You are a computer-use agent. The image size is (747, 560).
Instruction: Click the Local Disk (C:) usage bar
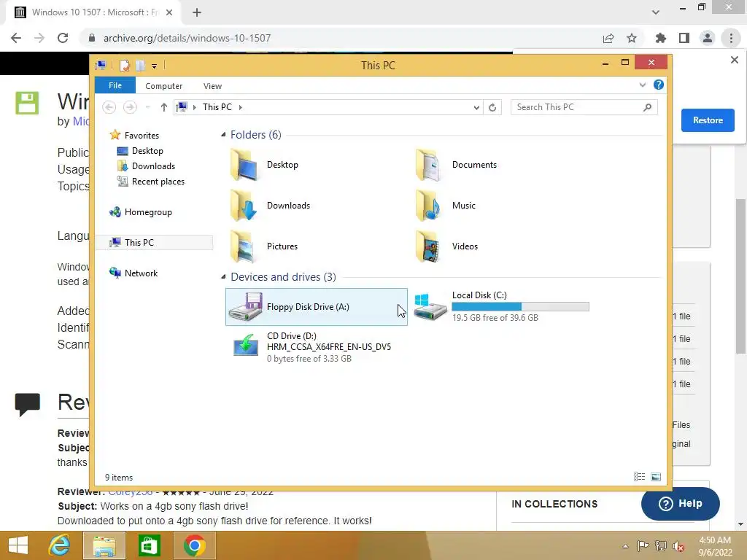tap(520, 307)
